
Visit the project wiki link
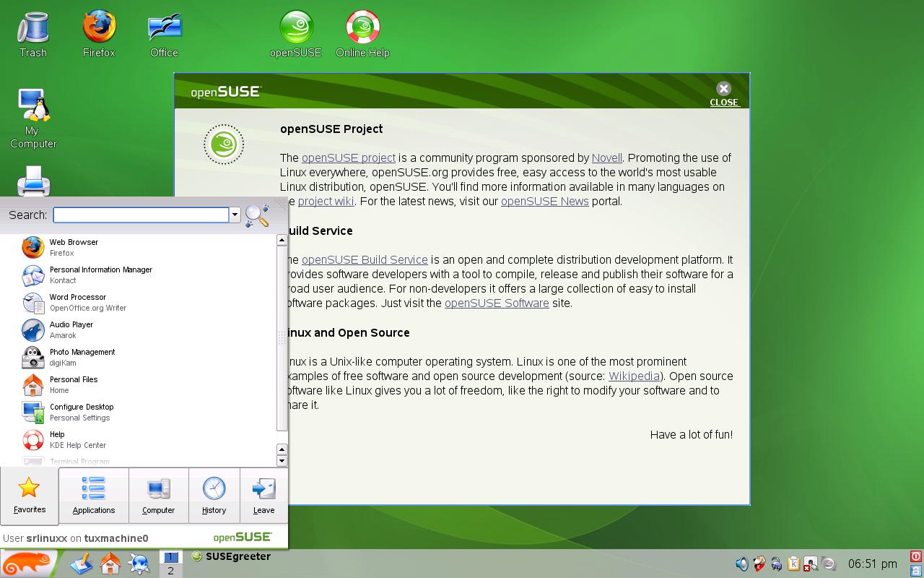pyautogui.click(x=326, y=201)
